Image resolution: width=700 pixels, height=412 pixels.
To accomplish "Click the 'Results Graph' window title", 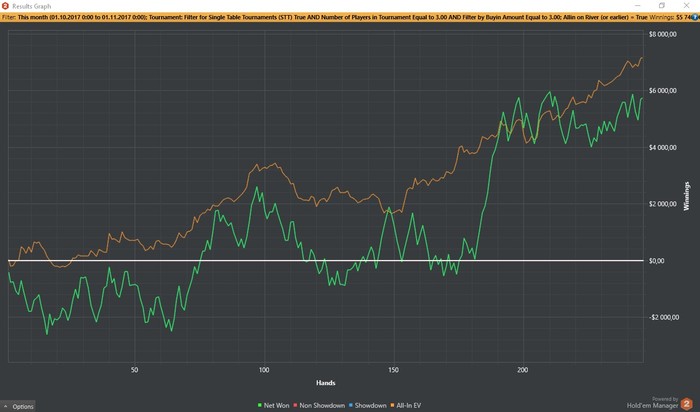I will pyautogui.click(x=32, y=6).
